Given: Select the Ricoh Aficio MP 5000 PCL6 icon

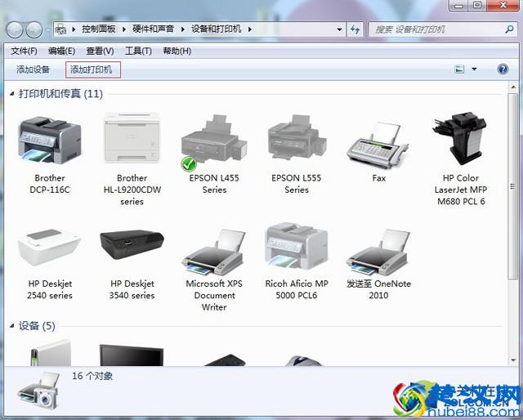Looking at the screenshot, I should point(297,247).
